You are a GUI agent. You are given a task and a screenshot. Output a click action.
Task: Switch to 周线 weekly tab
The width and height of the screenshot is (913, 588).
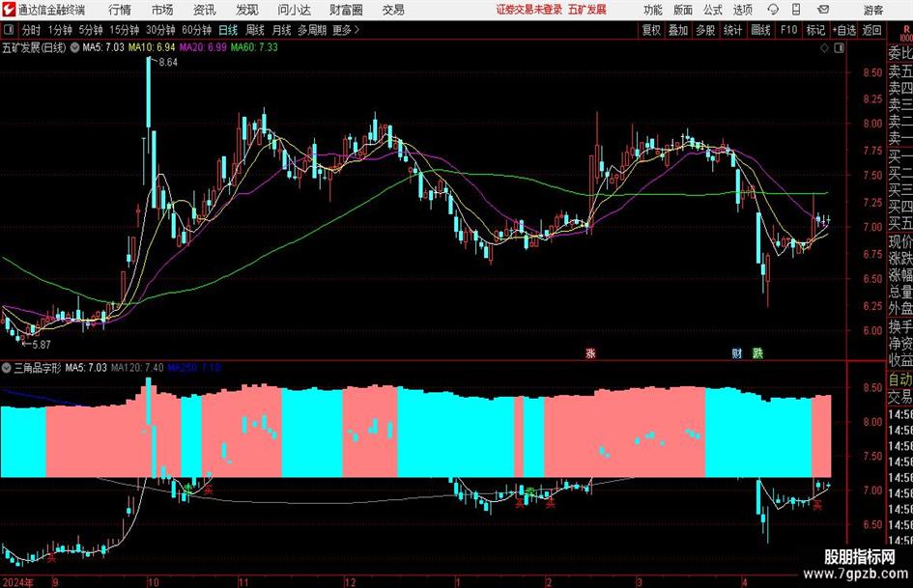click(x=255, y=30)
